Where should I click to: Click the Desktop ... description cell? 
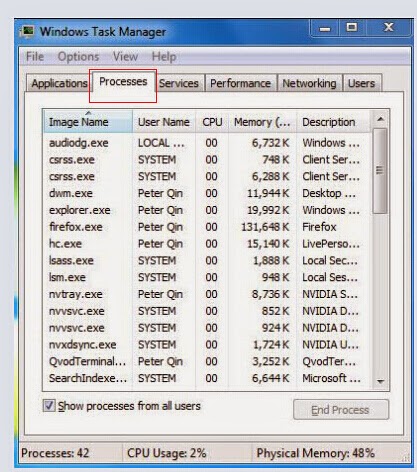pyautogui.click(x=329, y=193)
